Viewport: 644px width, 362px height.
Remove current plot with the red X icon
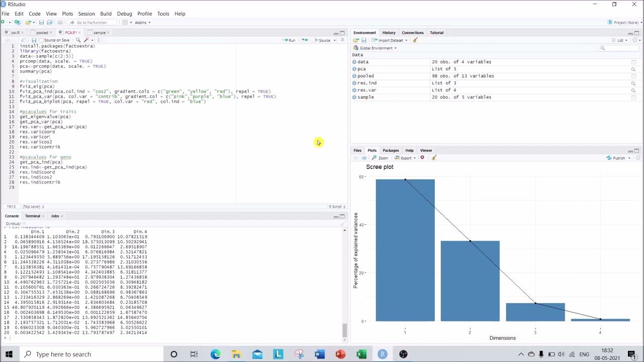point(422,158)
